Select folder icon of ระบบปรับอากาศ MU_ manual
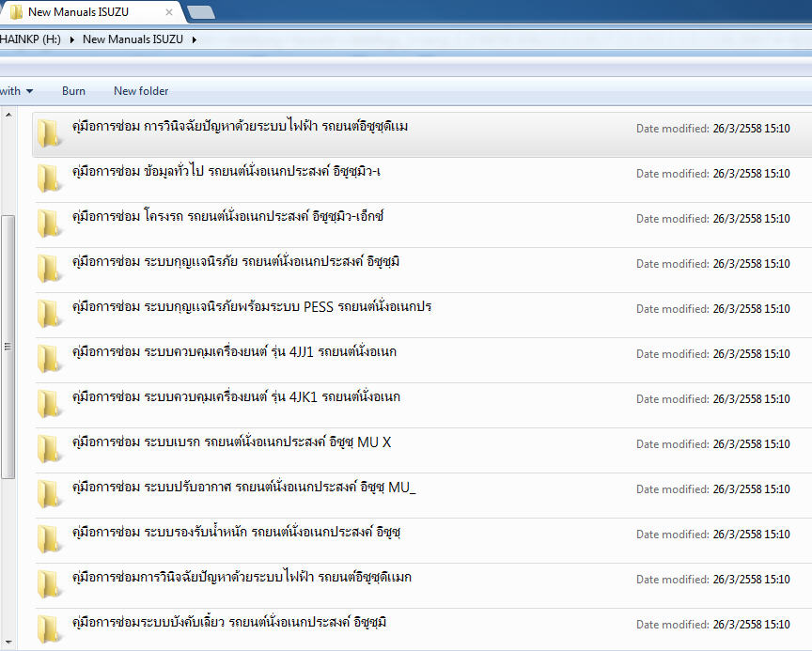This screenshot has height=651, width=812. [49, 494]
